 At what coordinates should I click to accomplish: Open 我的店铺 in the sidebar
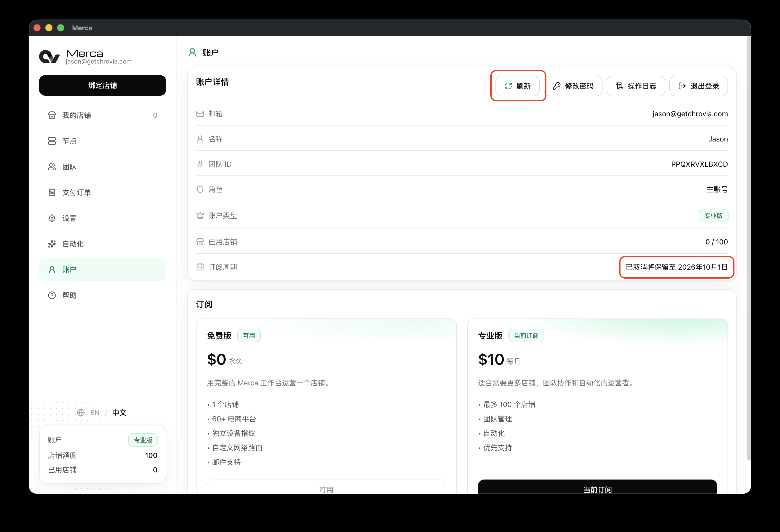[102, 115]
